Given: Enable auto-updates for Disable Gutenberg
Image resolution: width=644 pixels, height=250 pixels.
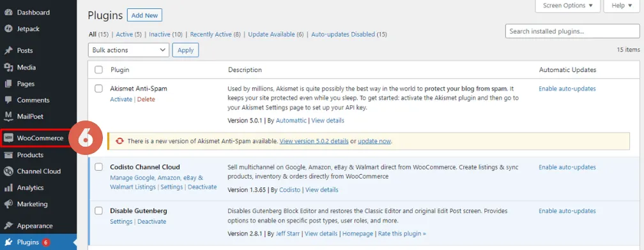Looking at the screenshot, I should (x=567, y=211).
